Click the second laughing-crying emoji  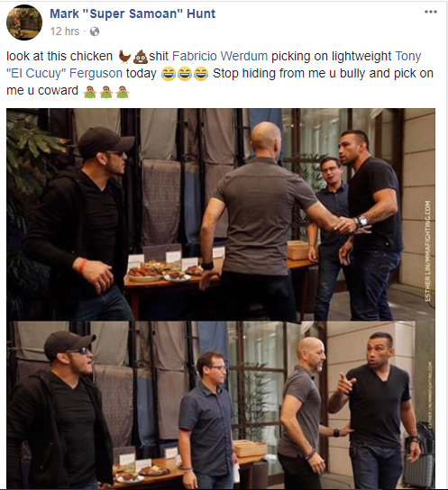pyautogui.click(x=185, y=74)
